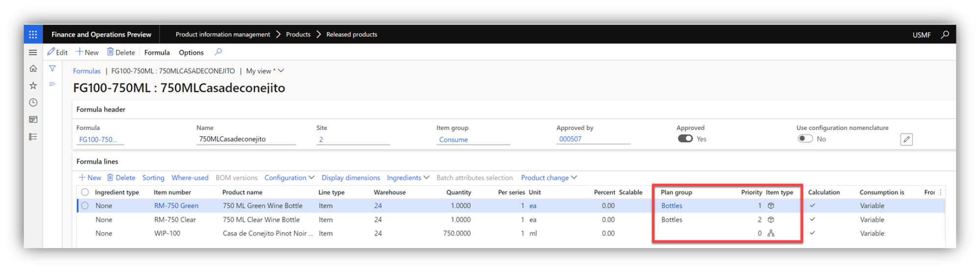Viewport: 980px width, 272px height.
Task: Collapse the Formula lines section
Action: 97,161
